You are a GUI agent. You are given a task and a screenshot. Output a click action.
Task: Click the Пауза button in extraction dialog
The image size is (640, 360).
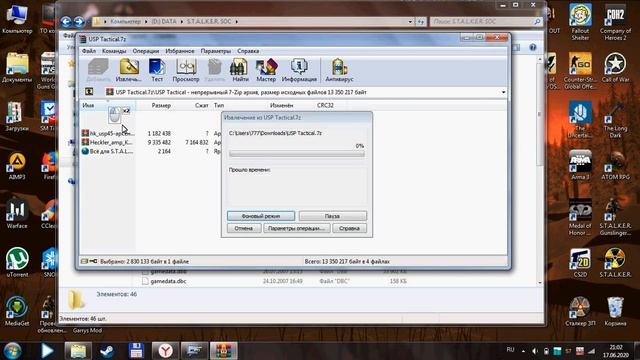[333, 216]
